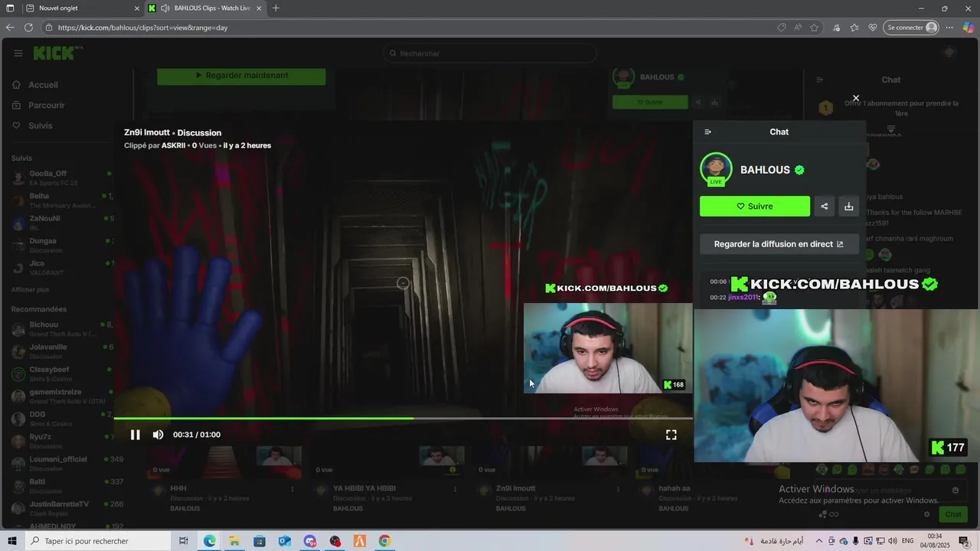Open GooBa_Off channel in sidebar
980x551 pixels.
click(x=61, y=178)
